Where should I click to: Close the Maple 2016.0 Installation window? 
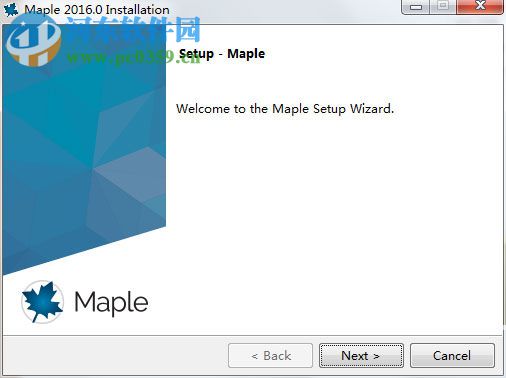click(x=480, y=7)
